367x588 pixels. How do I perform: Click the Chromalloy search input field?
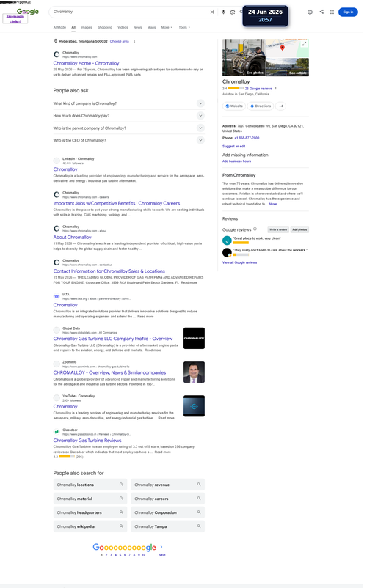click(x=129, y=12)
